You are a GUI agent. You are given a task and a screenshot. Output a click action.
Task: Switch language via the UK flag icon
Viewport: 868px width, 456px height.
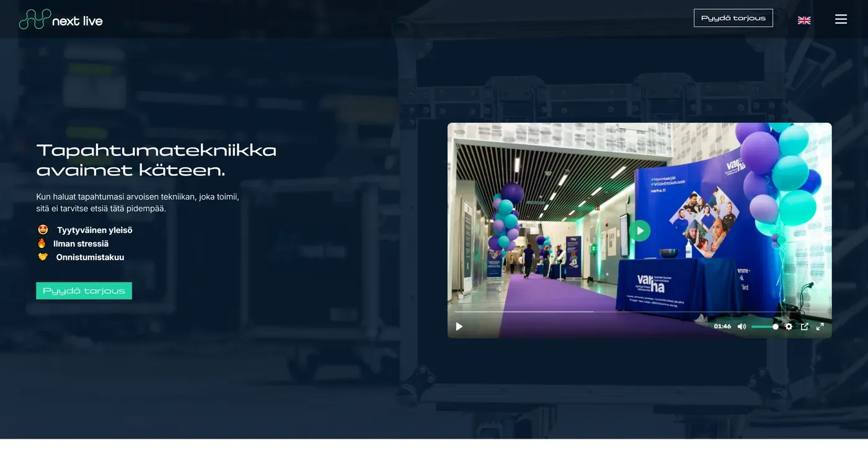point(804,20)
